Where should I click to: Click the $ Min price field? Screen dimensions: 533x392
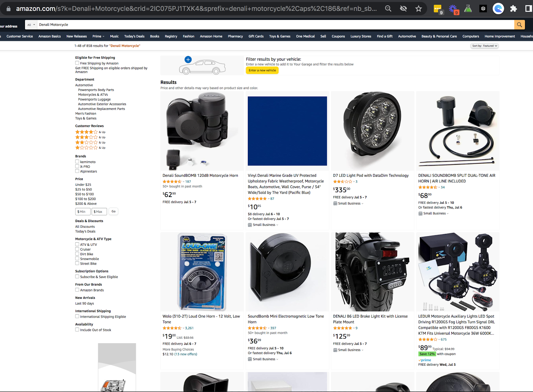(83, 212)
